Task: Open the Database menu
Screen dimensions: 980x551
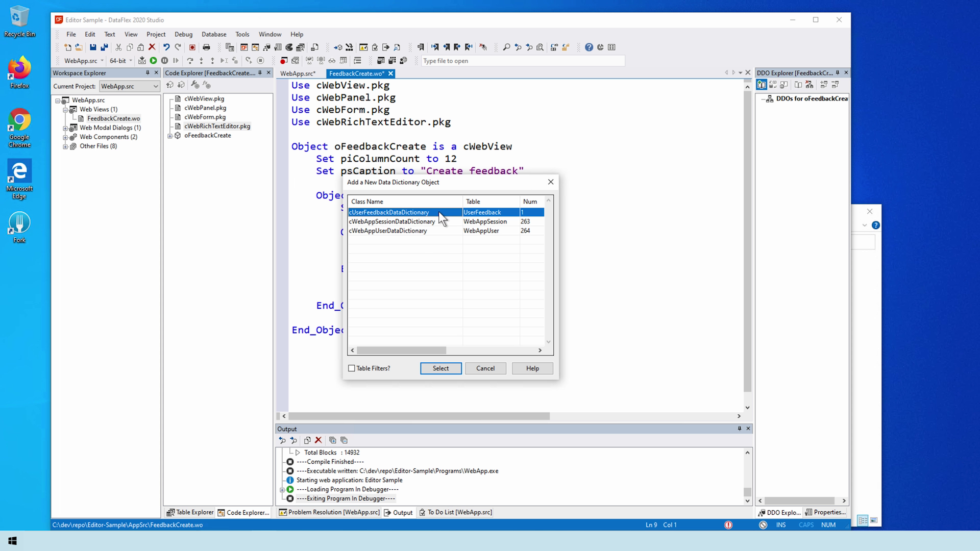Action: tap(213, 34)
